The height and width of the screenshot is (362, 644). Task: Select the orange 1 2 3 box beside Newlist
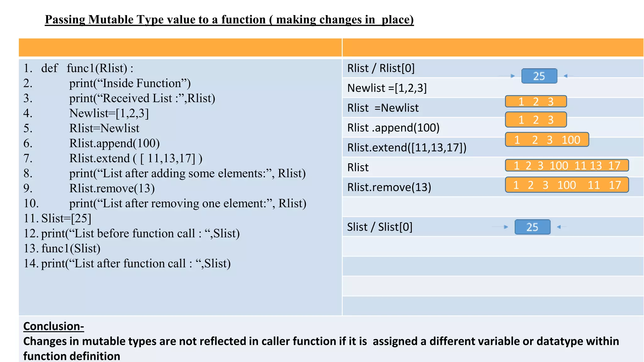pyautogui.click(x=536, y=101)
